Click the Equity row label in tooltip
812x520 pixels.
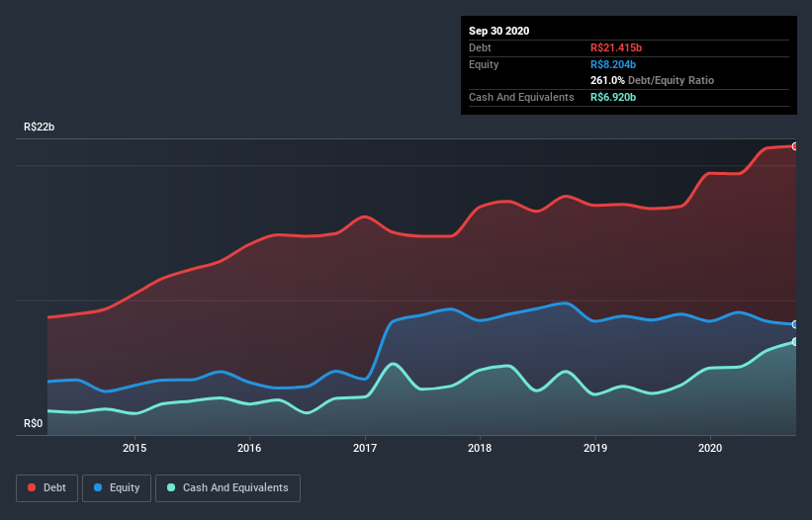[x=484, y=64]
